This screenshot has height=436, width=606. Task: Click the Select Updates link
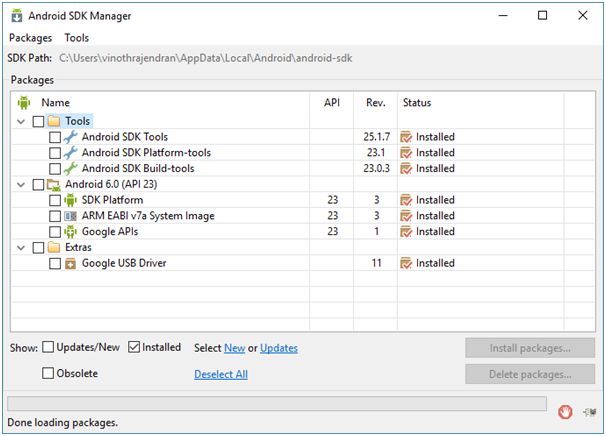(x=278, y=348)
